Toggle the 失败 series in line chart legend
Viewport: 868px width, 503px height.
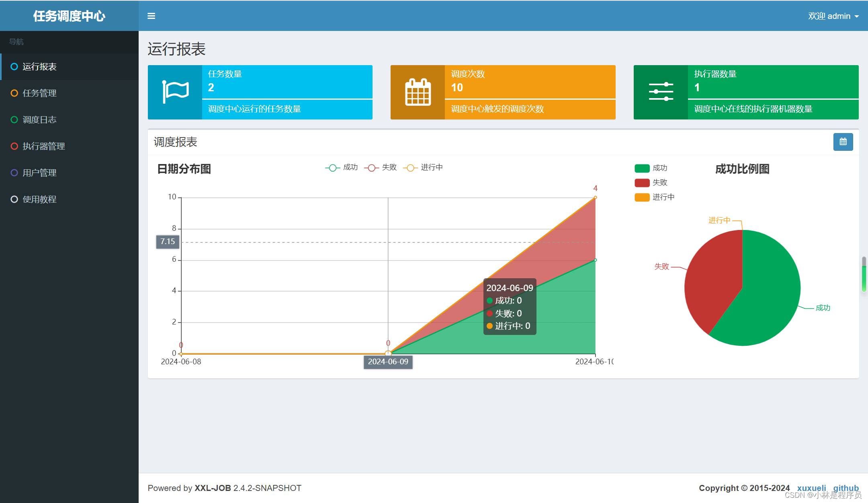coord(381,168)
